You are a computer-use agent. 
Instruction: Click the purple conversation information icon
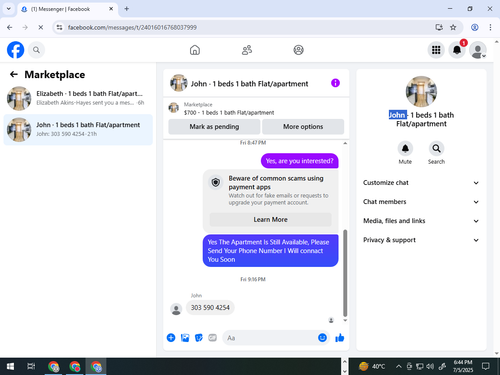pyautogui.click(x=335, y=83)
